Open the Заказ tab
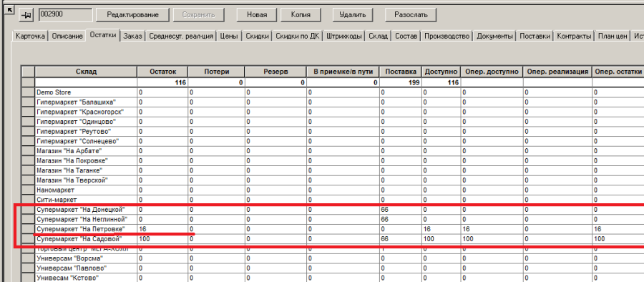 132,37
